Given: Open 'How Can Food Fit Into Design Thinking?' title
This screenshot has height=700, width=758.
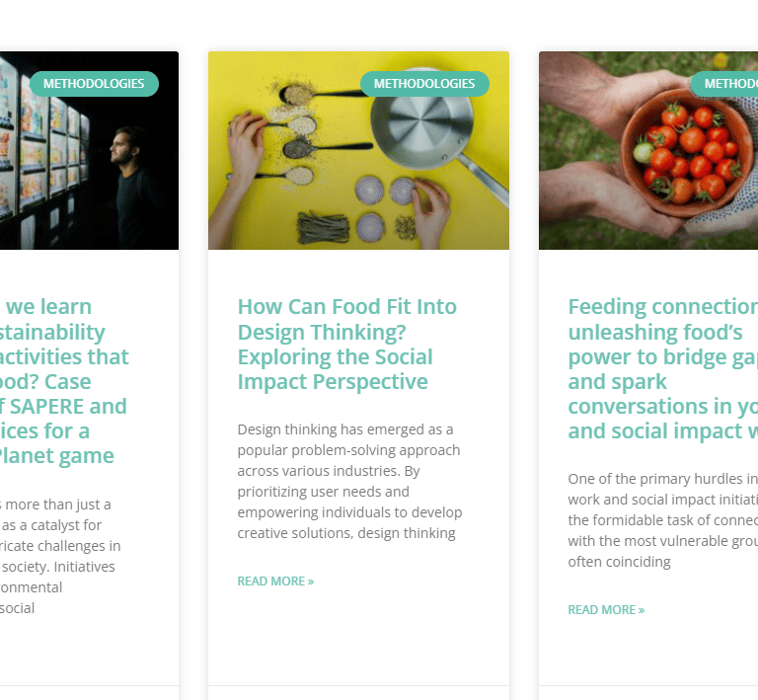Looking at the screenshot, I should tap(347, 344).
